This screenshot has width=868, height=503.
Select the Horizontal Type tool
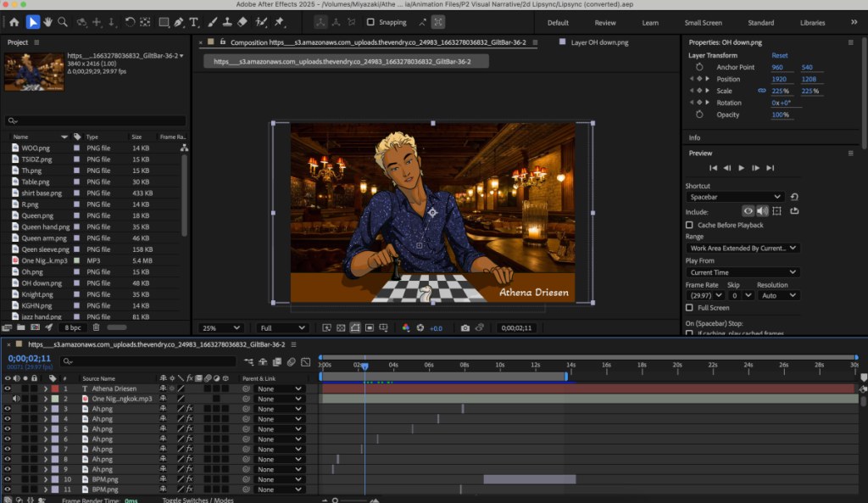point(195,22)
